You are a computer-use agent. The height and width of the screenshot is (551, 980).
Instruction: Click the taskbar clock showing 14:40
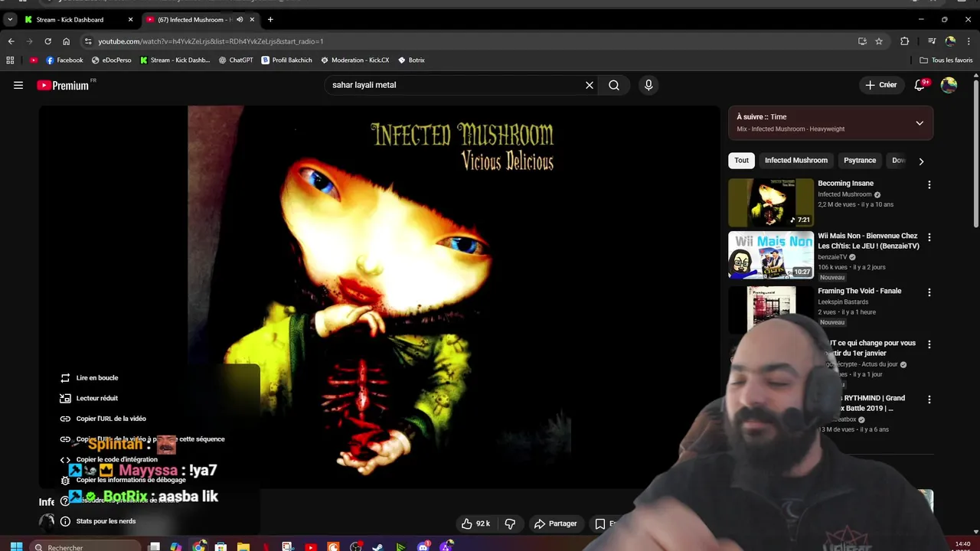963,545
